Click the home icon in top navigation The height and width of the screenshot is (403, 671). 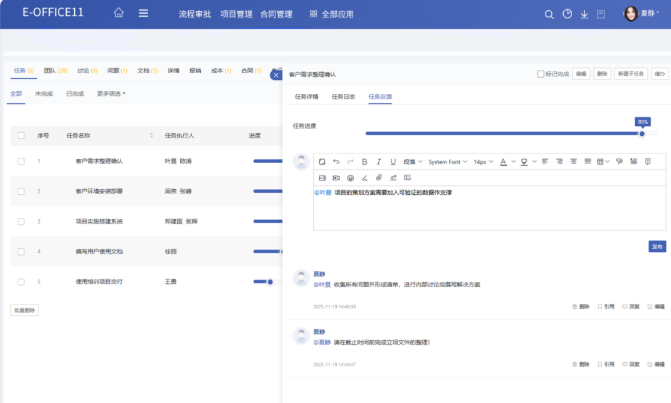coord(120,14)
